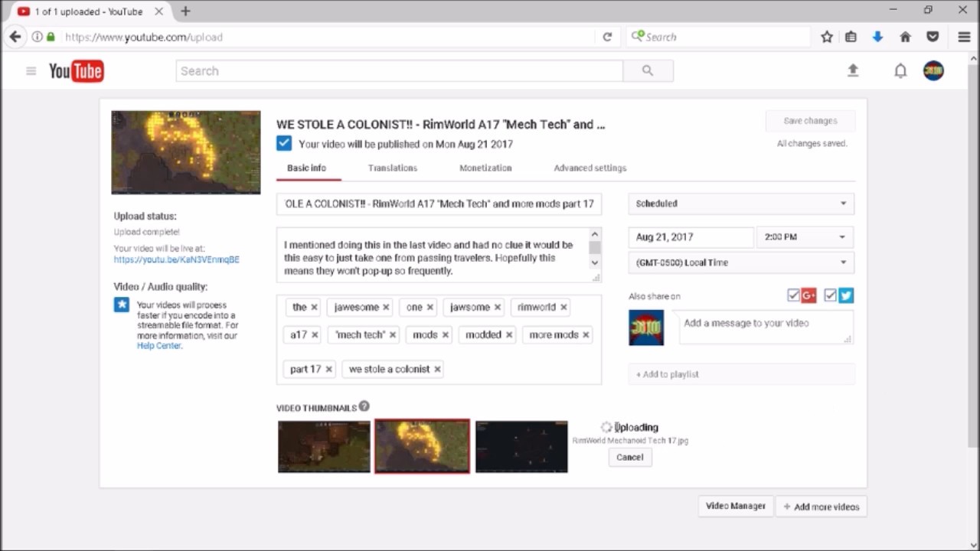
Task: Open the Pocket icon in toolbar
Action: pyautogui.click(x=933, y=37)
